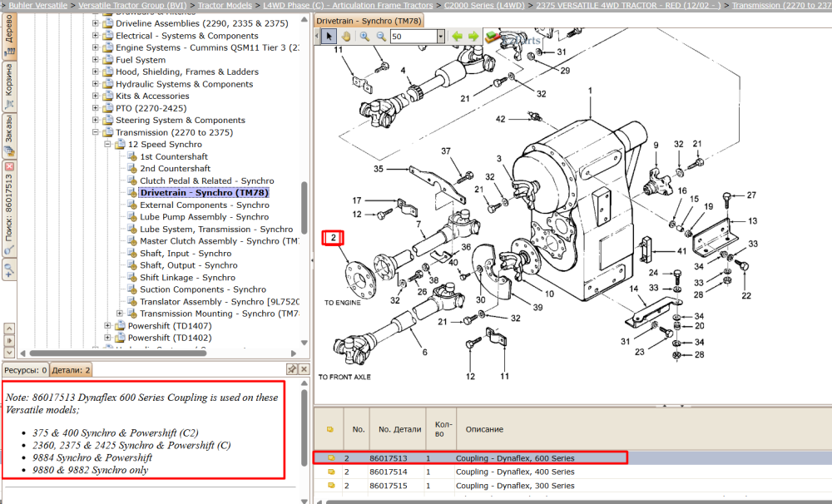Screen dimensions: 832x504
Task: Go to previous diagram with left green arrow
Action: (457, 36)
